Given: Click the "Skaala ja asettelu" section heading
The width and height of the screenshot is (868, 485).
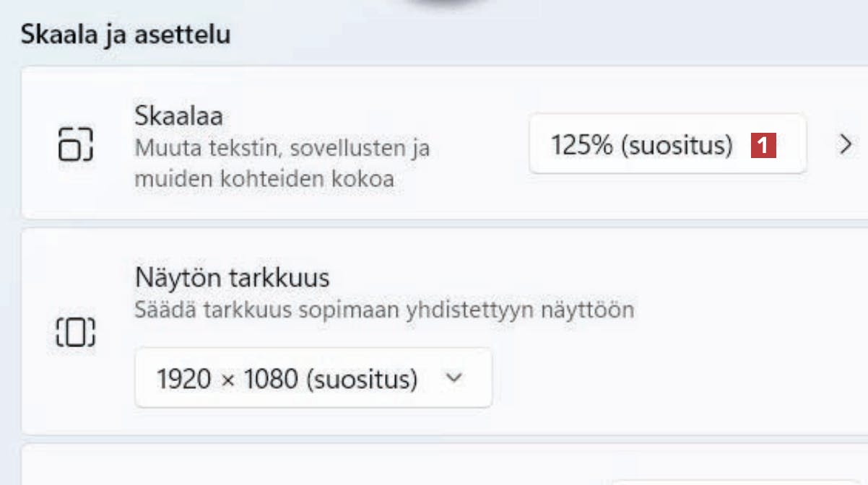Looking at the screenshot, I should pyautogui.click(x=126, y=35).
